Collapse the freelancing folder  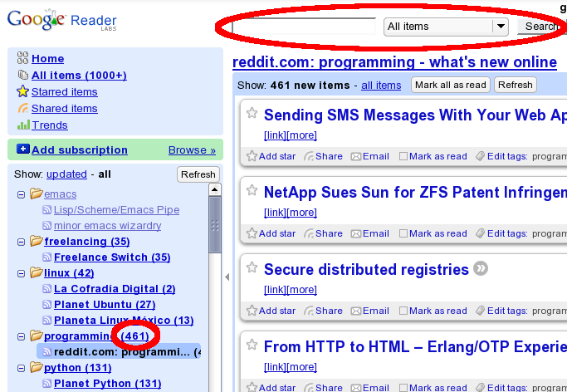22,242
